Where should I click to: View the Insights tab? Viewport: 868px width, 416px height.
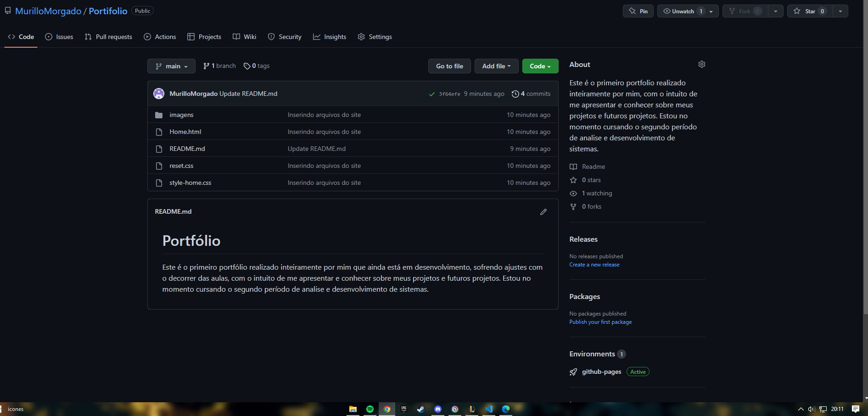coord(330,37)
